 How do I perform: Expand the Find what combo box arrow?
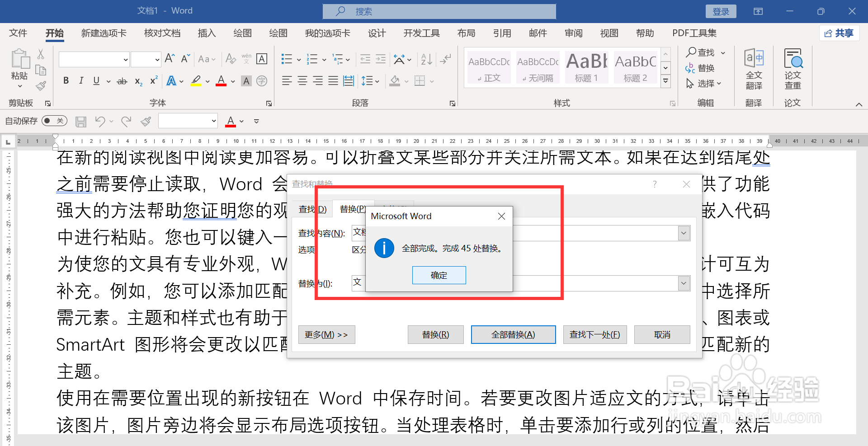click(x=684, y=233)
